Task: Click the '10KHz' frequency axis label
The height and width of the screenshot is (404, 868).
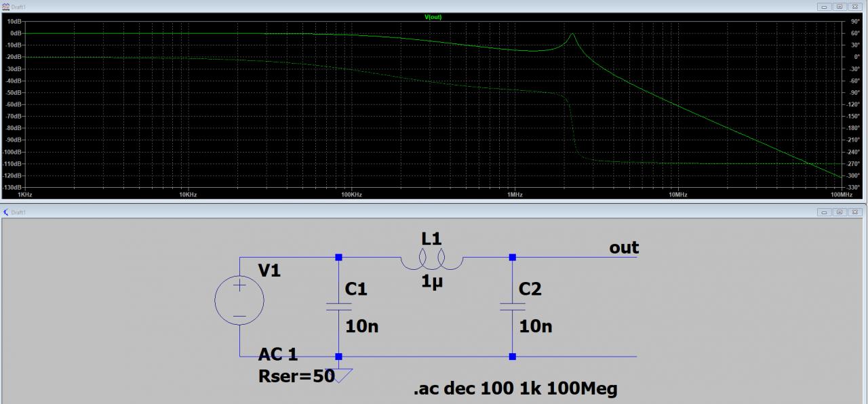Action: point(188,195)
